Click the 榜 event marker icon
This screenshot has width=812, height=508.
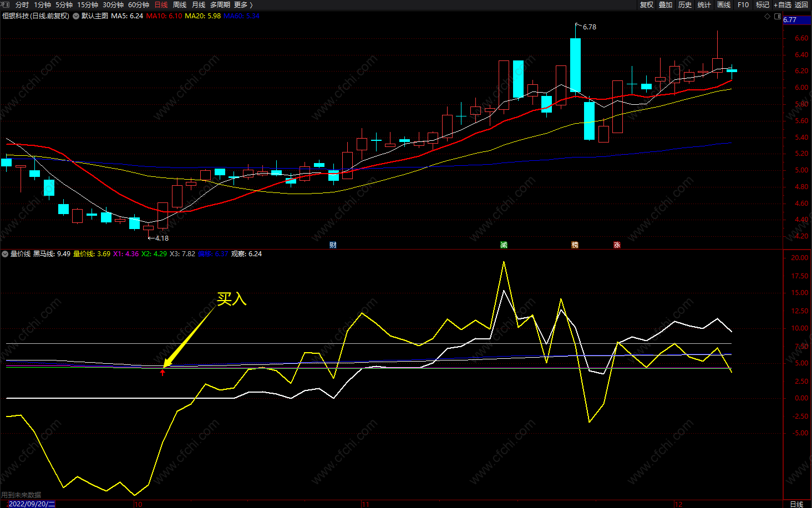tap(575, 245)
